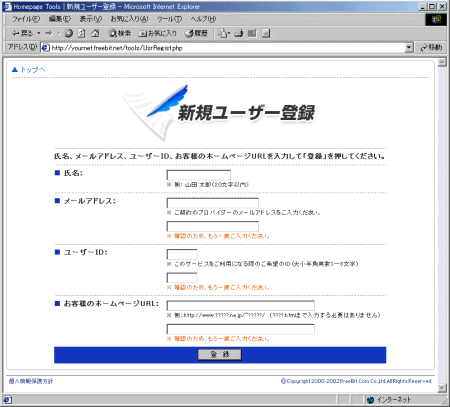Screen dimensions: 450x407
Task: Click the Print toolbar icon
Action: coord(238,33)
